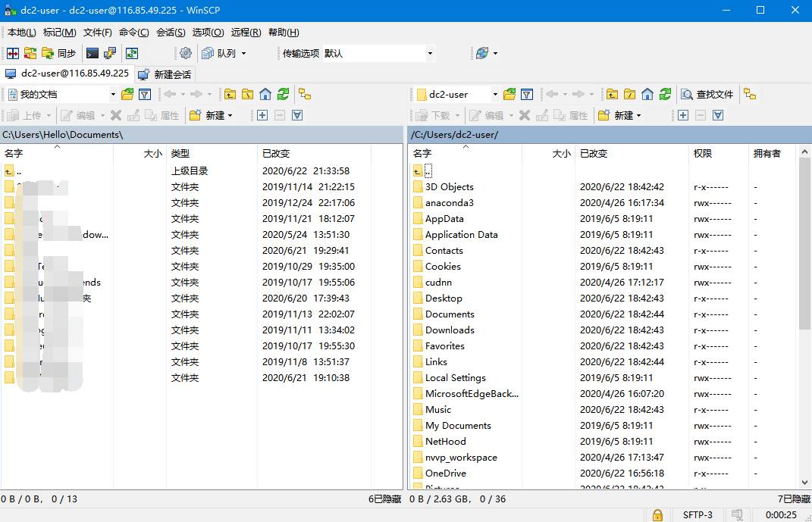Sort the local panel by the 类型 column
This screenshot has width=812, height=522.
pos(212,153)
